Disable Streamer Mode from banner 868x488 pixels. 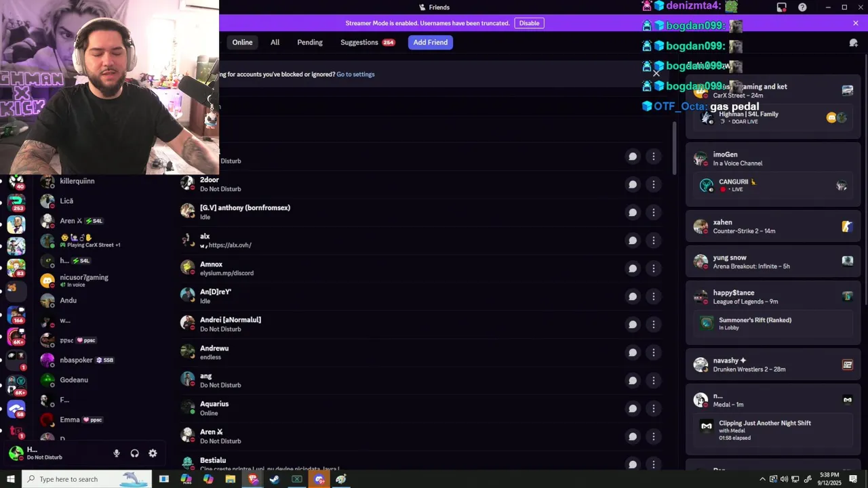click(530, 23)
